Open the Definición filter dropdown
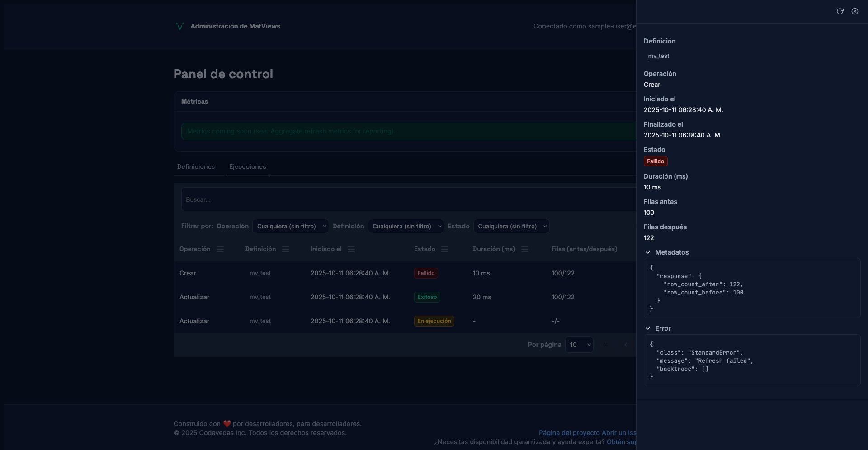 406,227
